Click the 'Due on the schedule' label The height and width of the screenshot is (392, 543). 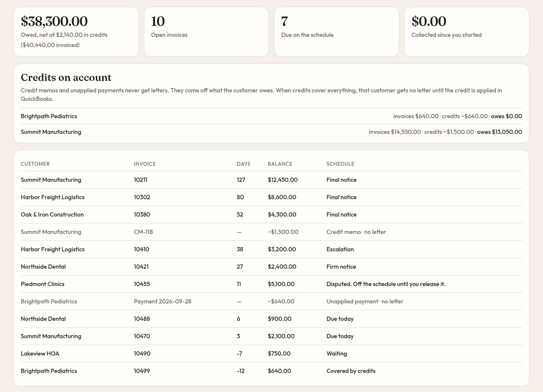point(307,35)
